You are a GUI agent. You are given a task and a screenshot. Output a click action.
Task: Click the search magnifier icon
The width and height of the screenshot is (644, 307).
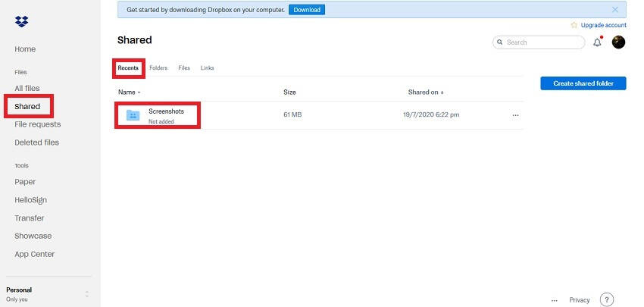pos(500,42)
